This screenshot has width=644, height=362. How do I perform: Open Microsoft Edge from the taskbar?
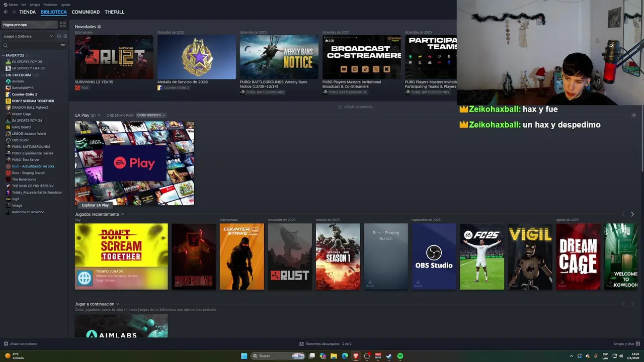[x=345, y=356]
